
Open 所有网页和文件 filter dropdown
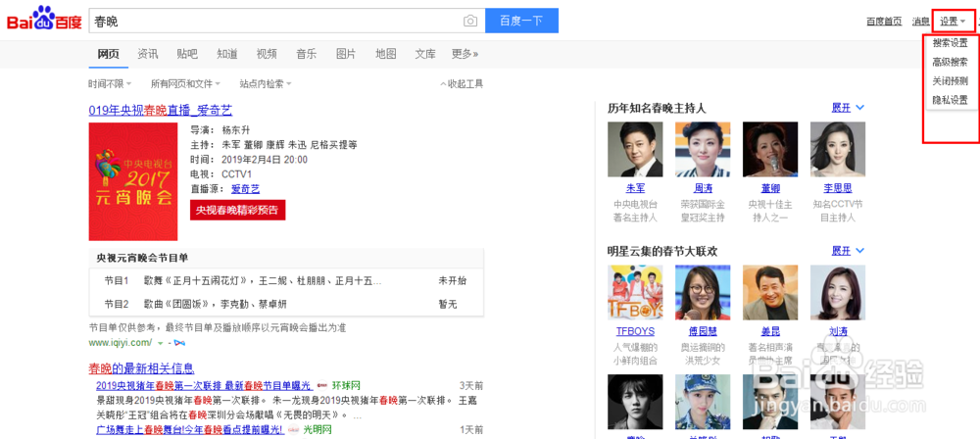[x=185, y=84]
